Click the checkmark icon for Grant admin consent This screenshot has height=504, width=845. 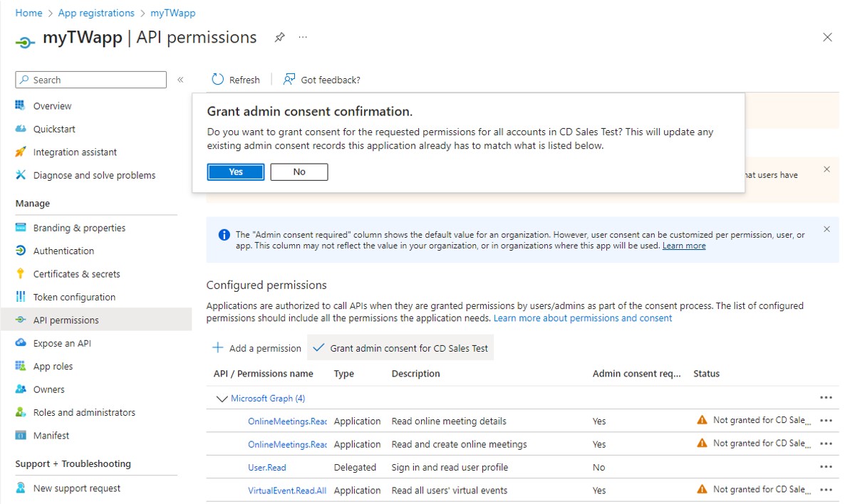[318, 348]
